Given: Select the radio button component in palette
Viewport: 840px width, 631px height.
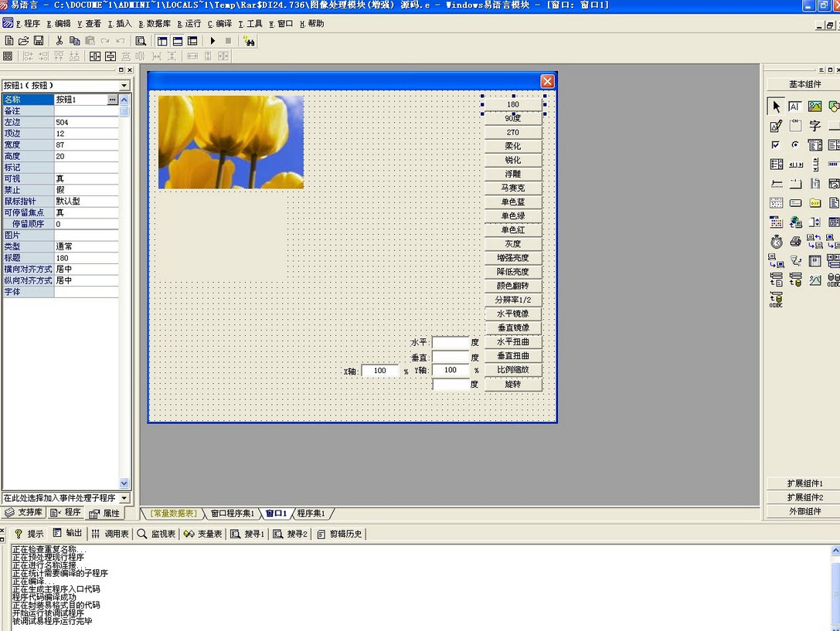Looking at the screenshot, I should click(795, 145).
